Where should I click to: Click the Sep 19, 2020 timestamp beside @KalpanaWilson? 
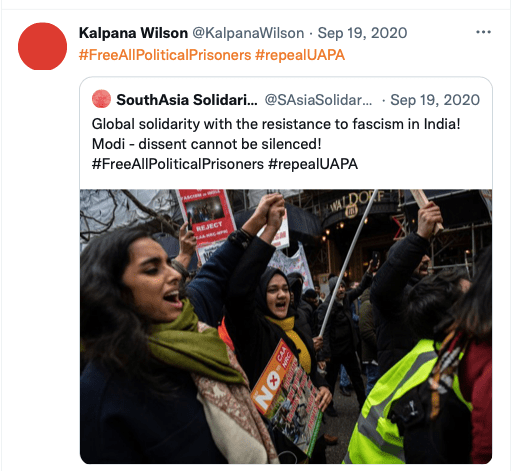click(362, 33)
